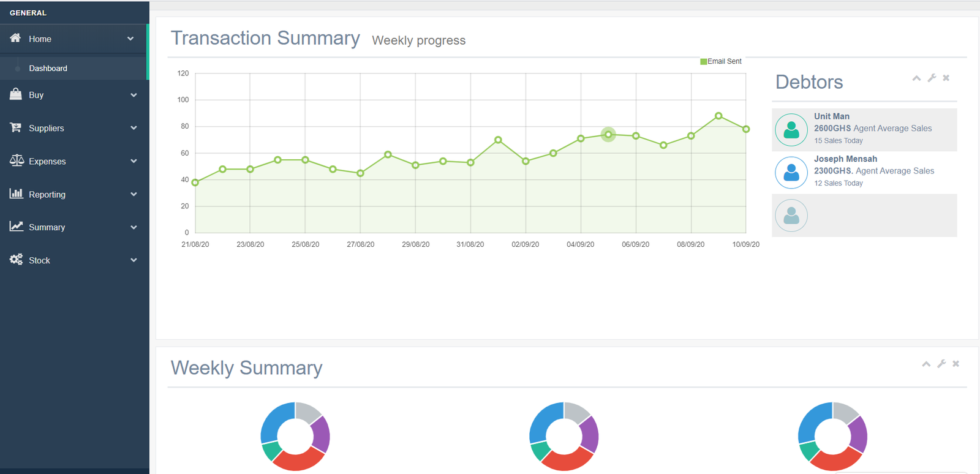
Task: Click the Expenses balance scale icon
Action: [17, 160]
